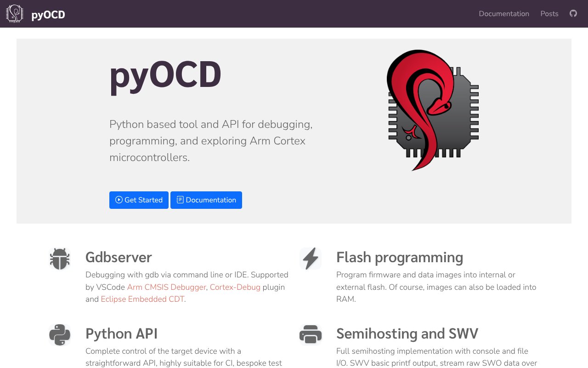The image size is (588, 368).
Task: Click the bug icon beside Gdbserver
Action: point(60,259)
